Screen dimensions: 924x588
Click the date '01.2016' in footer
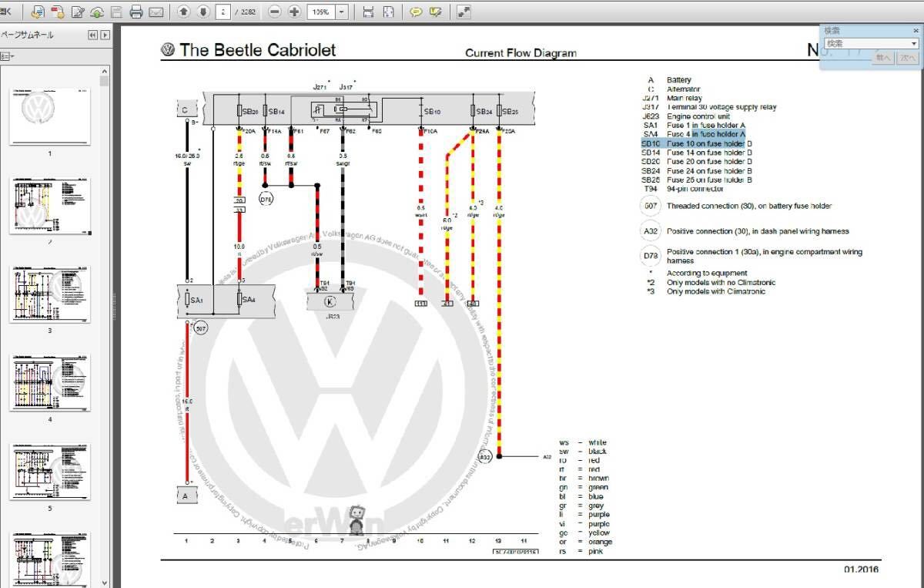click(861, 570)
